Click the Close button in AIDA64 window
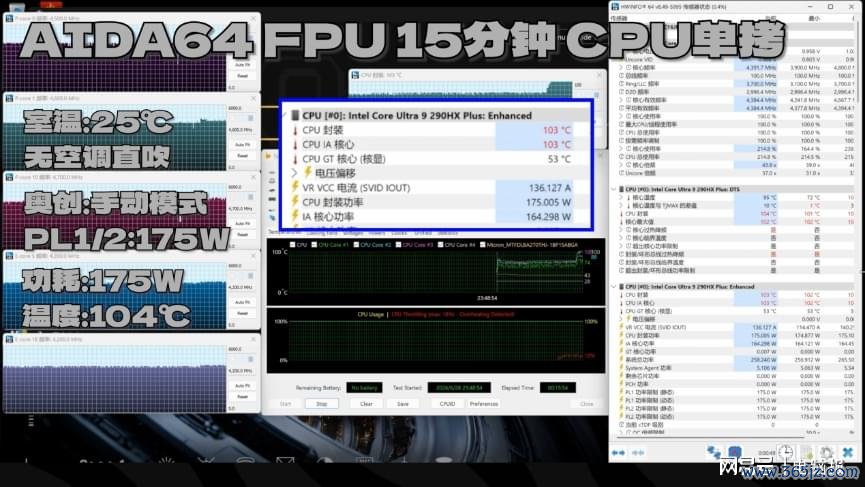 (587, 404)
